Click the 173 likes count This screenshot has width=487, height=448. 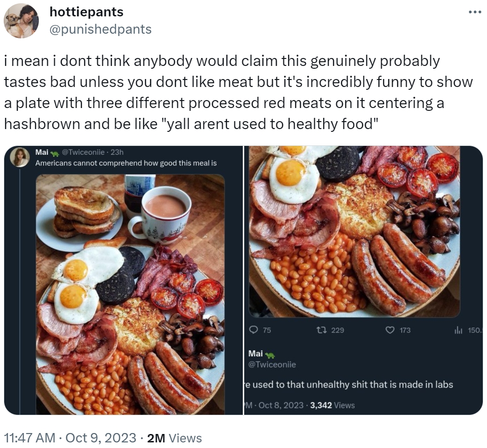tap(405, 330)
